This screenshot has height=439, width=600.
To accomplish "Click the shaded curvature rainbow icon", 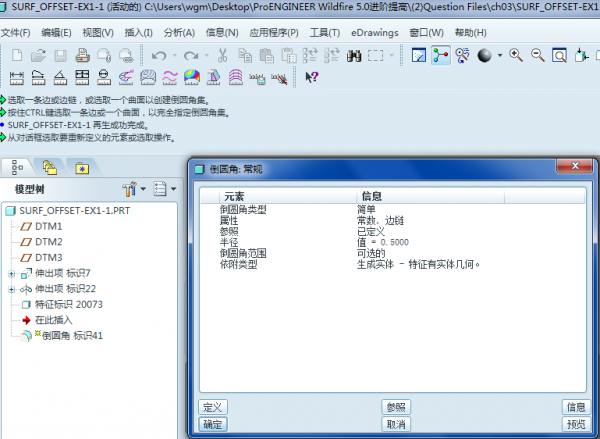I will 191,78.
